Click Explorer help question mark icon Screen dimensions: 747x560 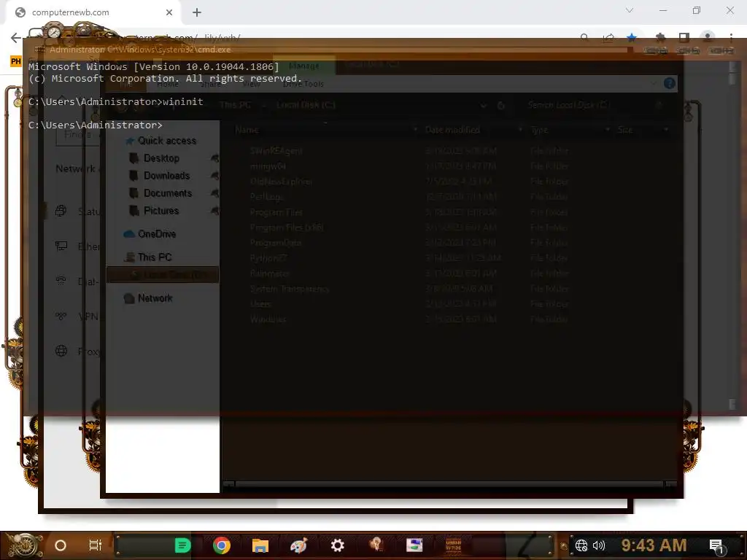(670, 83)
